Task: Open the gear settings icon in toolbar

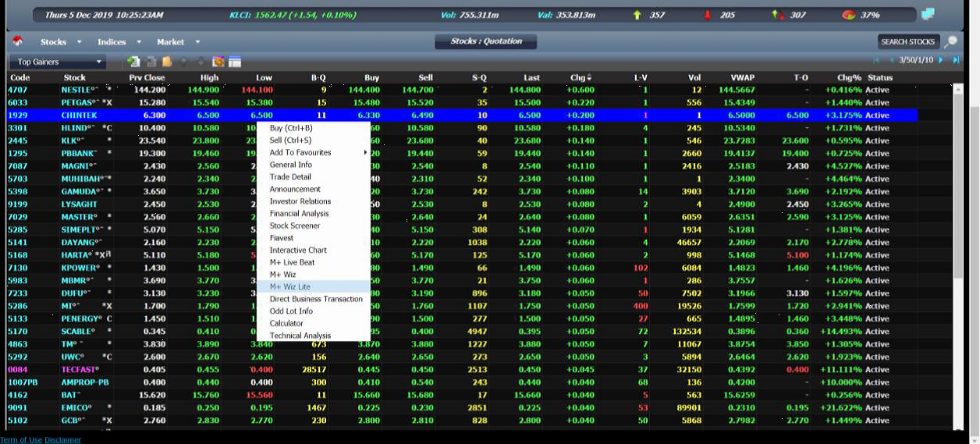Action: 218,62
